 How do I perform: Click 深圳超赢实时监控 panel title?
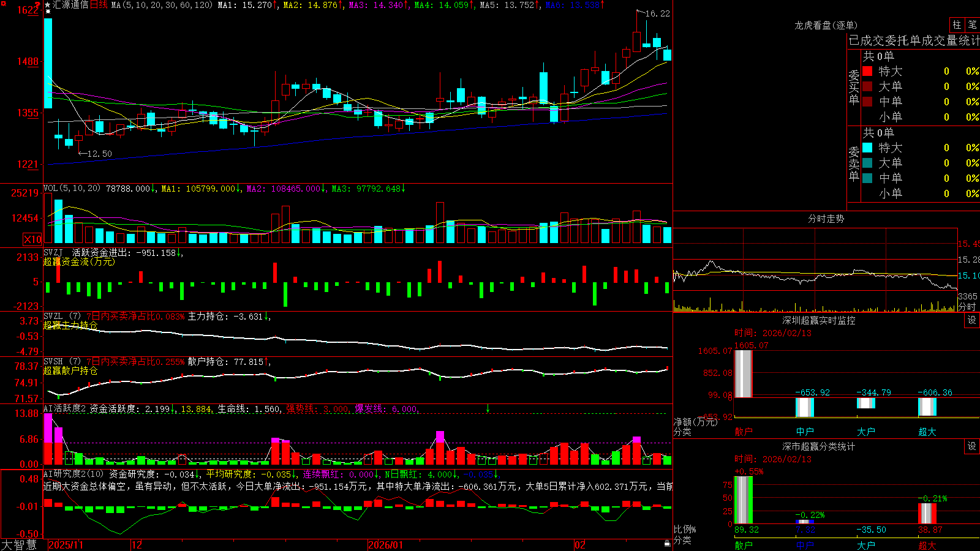(819, 320)
